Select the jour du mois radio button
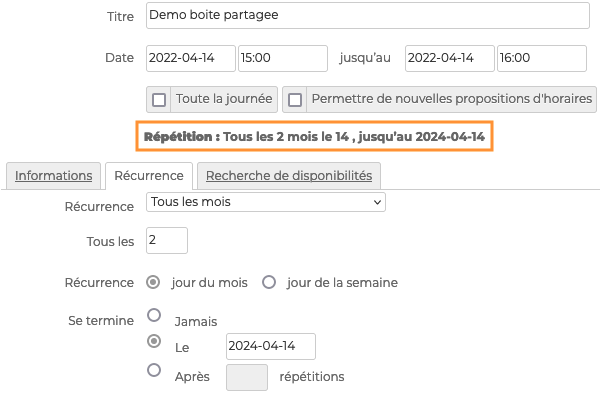 point(154,283)
